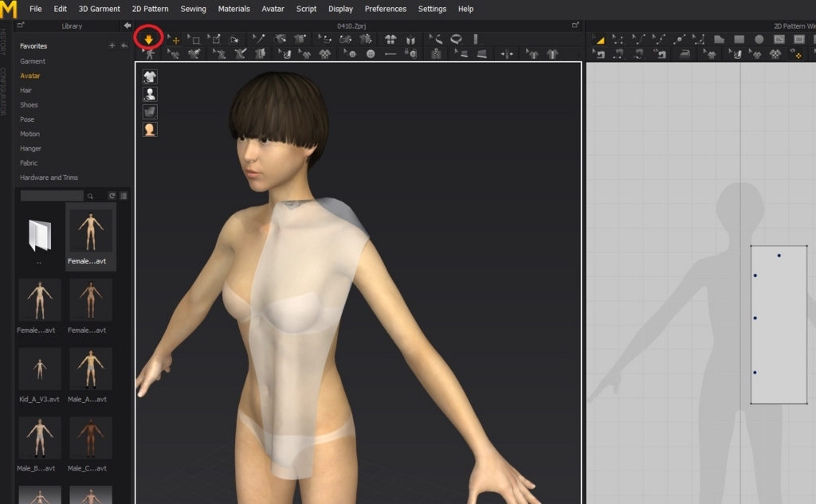The width and height of the screenshot is (816, 504).
Task: Select the Edit Curve Point tool
Action: 658,40
